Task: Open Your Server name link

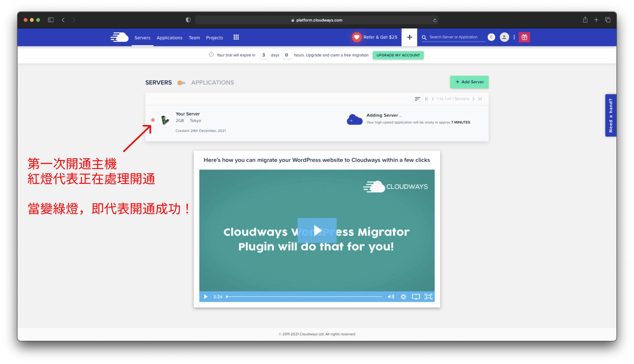Action: click(x=188, y=114)
